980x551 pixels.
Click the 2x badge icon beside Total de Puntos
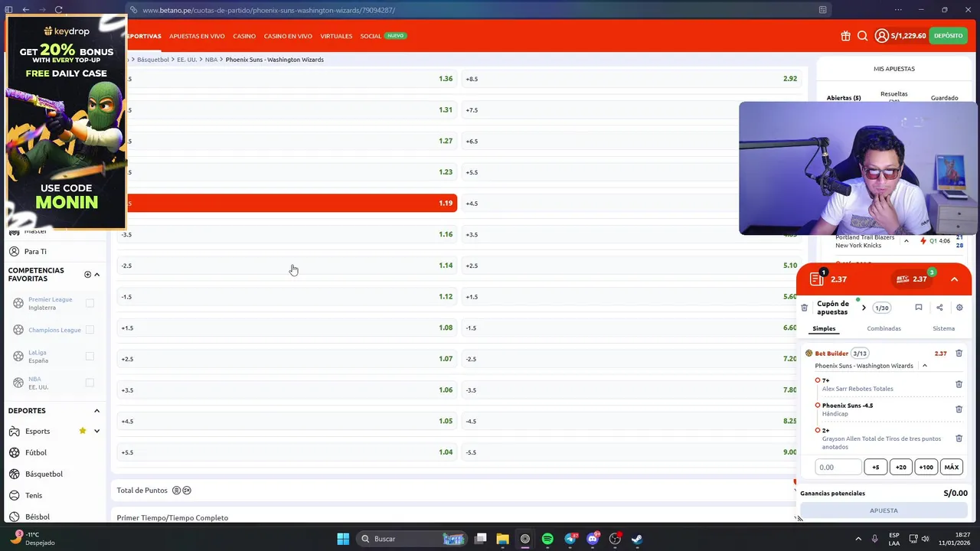pos(187,491)
